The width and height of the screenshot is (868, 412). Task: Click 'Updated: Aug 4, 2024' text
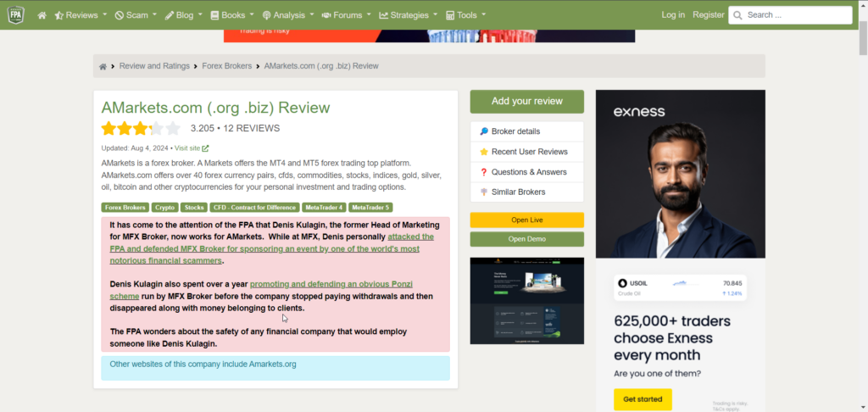[135, 148]
